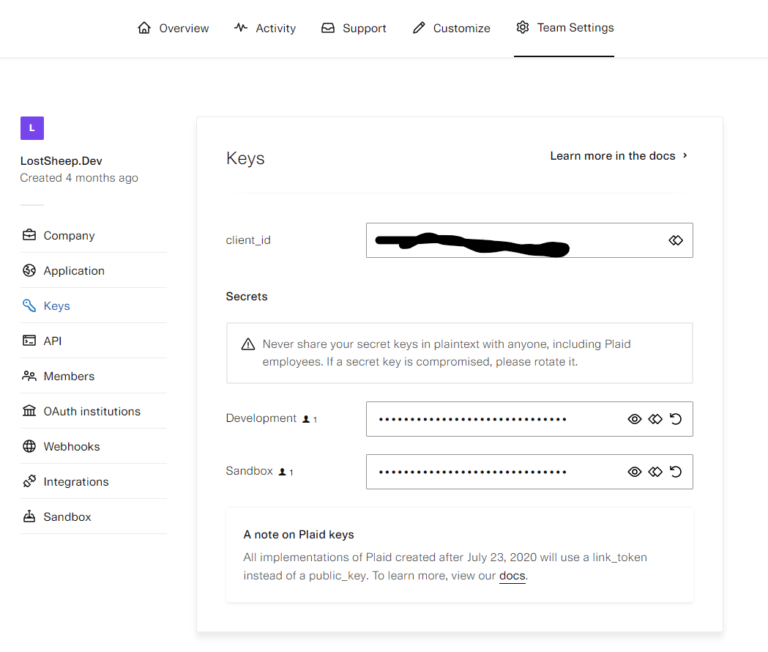Click the member count icon beside Development
The height and width of the screenshot is (652, 768).
point(306,419)
